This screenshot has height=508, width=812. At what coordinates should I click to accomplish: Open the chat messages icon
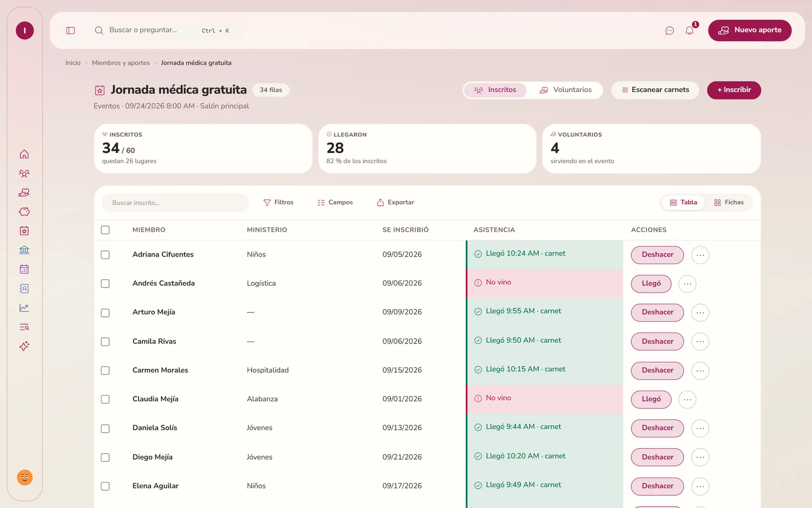(669, 30)
